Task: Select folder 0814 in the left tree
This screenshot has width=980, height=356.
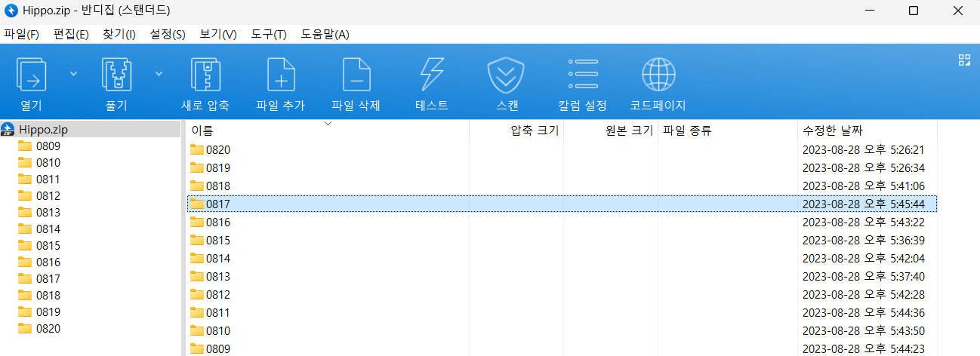Action: (48, 229)
